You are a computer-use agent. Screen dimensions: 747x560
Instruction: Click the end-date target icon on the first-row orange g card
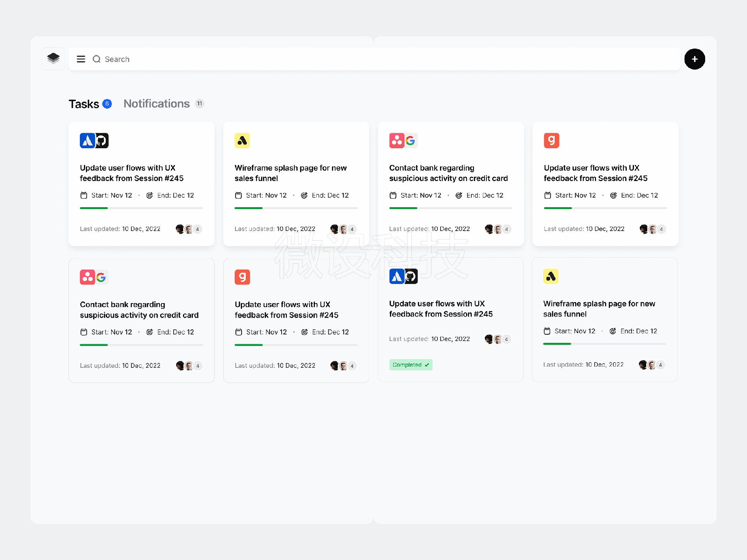click(613, 195)
